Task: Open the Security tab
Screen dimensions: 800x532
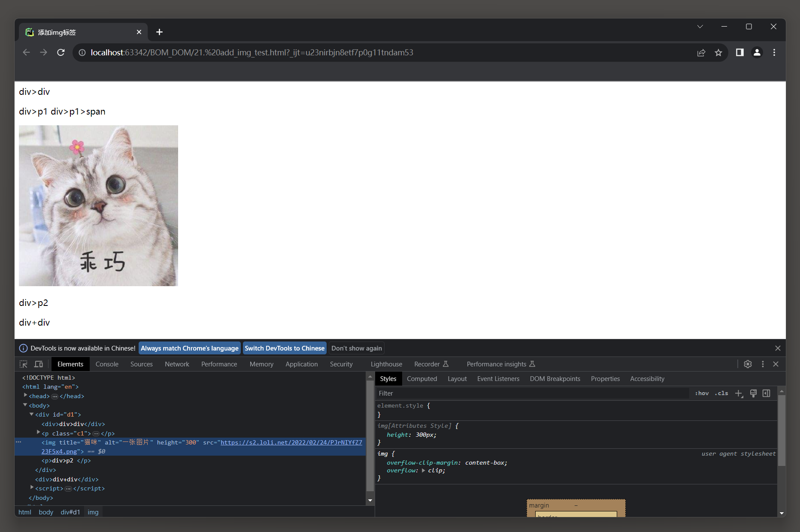Action: 341,364
